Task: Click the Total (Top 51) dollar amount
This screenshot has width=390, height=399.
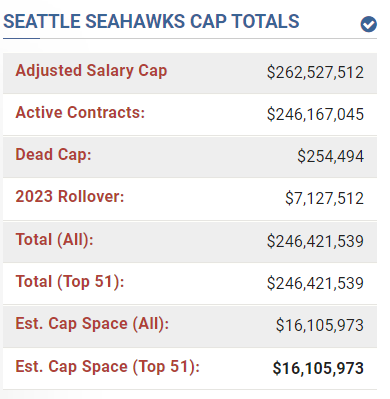Action: click(x=315, y=283)
